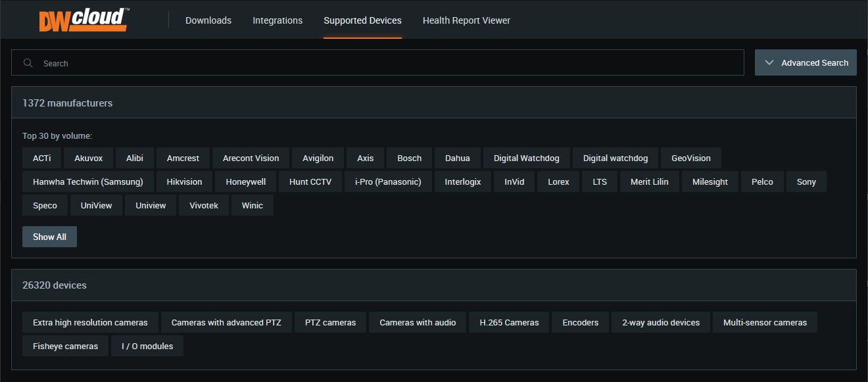The height and width of the screenshot is (382, 868).
Task: Select the i-Pro (Panasonic) tag
Action: coord(388,181)
